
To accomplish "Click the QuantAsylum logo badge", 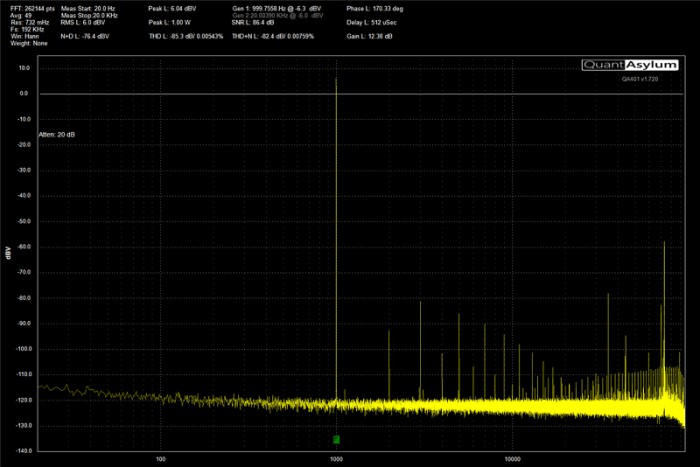I will pyautogui.click(x=630, y=65).
